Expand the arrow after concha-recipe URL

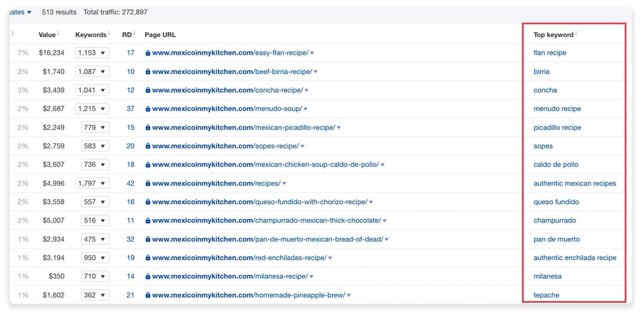pyautogui.click(x=306, y=90)
